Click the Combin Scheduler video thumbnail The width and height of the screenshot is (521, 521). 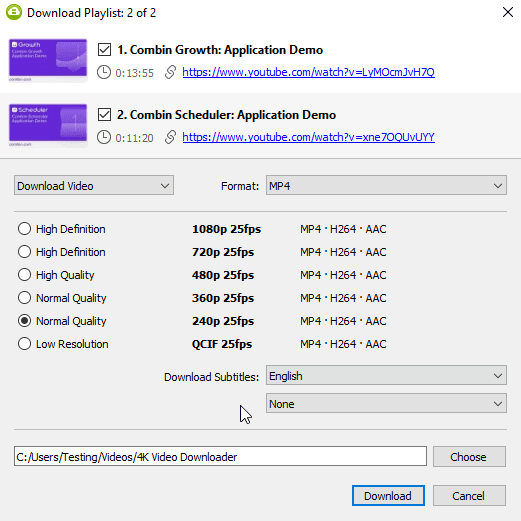pyautogui.click(x=48, y=125)
